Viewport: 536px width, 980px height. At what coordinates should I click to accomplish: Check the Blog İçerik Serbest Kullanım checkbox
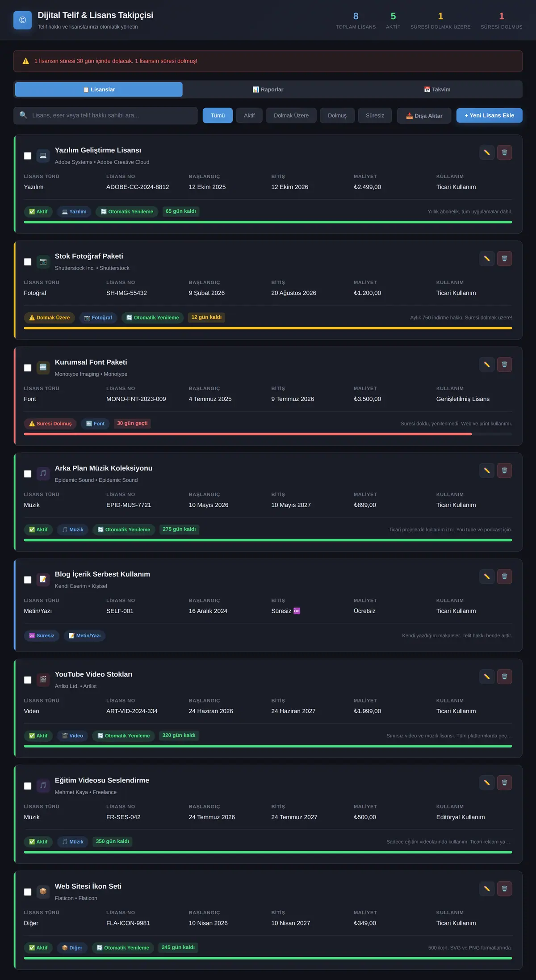[x=28, y=579]
